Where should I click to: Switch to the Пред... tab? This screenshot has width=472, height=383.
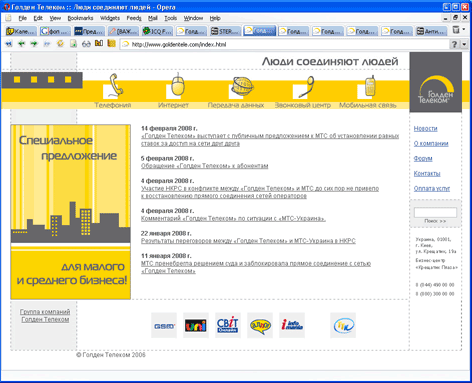(89, 31)
